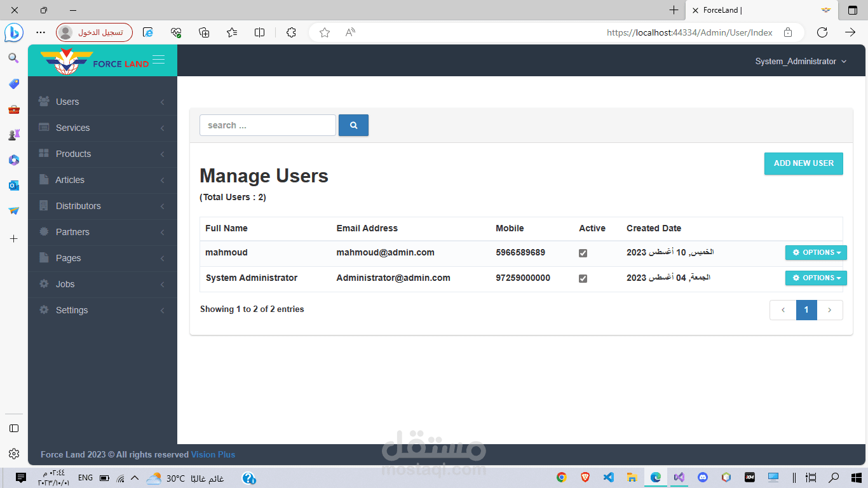This screenshot has width=868, height=488.
Task: Click the previous page pagination arrow
Action: click(783, 310)
